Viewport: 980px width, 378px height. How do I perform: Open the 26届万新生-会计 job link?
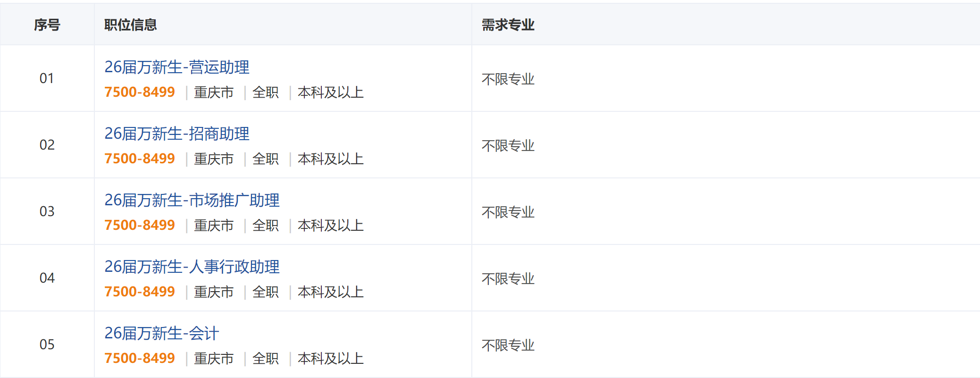161,334
